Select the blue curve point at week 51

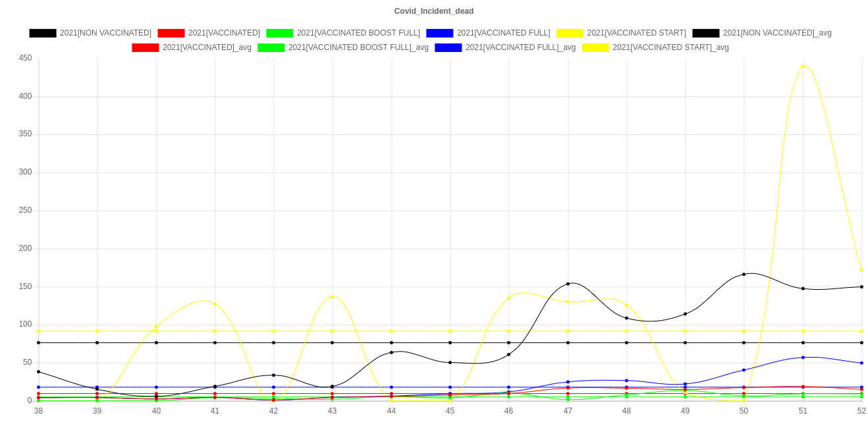point(803,357)
